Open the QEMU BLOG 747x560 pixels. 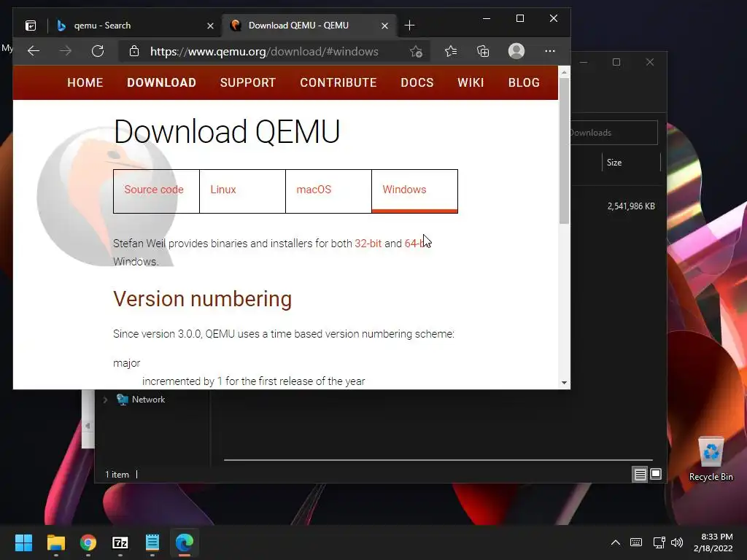point(524,83)
